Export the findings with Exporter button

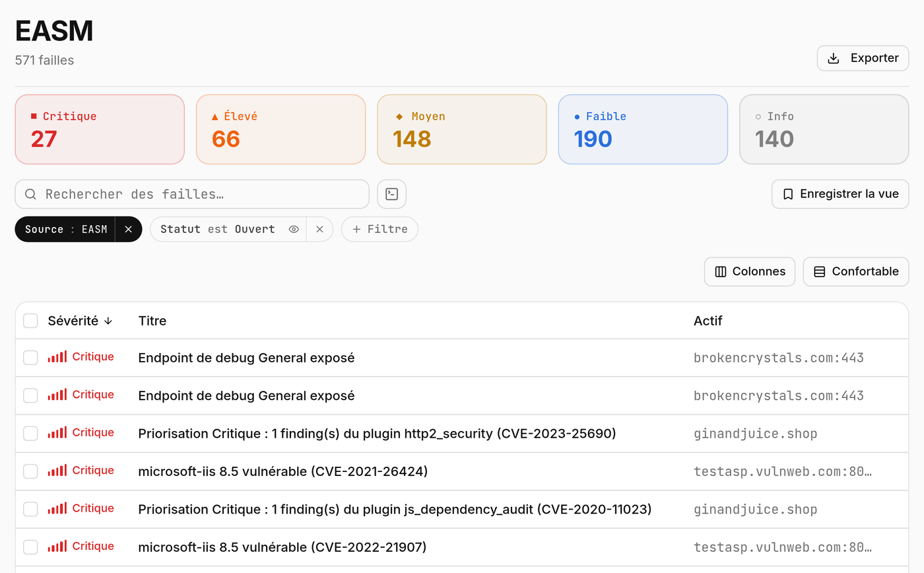tap(863, 58)
